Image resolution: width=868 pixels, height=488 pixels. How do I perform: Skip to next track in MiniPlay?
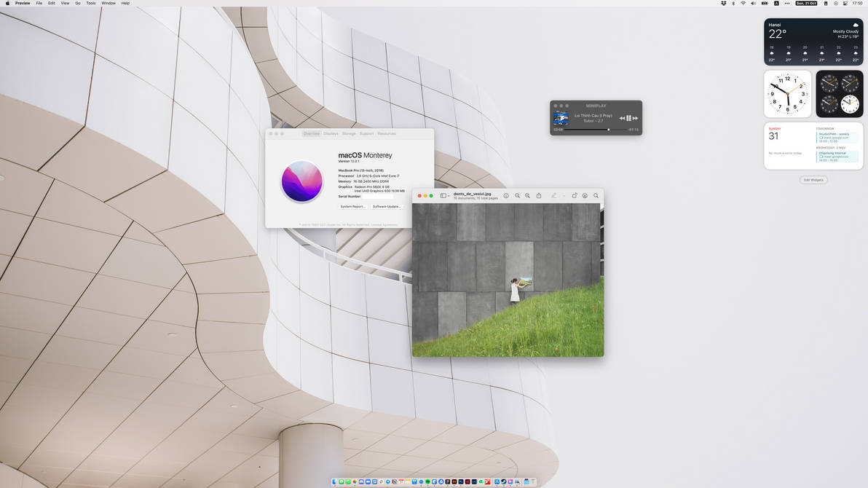(635, 118)
